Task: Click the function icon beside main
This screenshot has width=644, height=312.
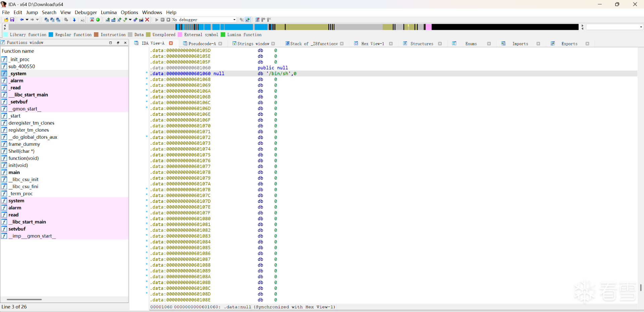Action: [4, 172]
